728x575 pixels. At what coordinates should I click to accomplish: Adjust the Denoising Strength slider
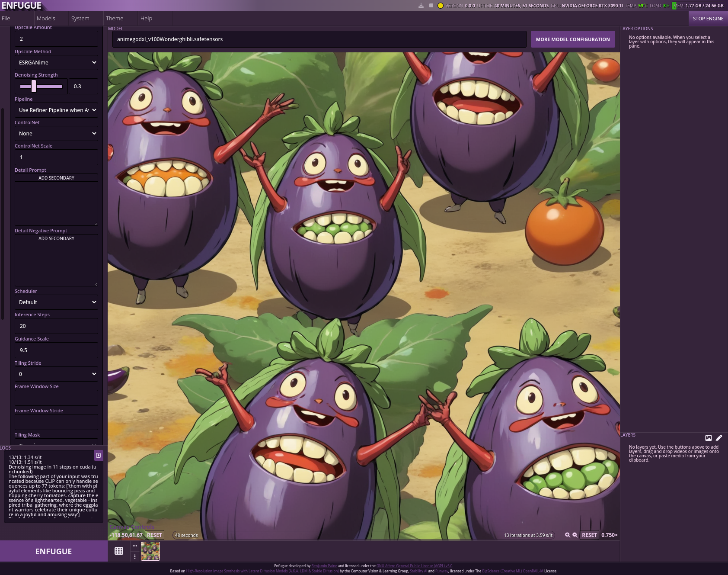[x=42, y=86]
